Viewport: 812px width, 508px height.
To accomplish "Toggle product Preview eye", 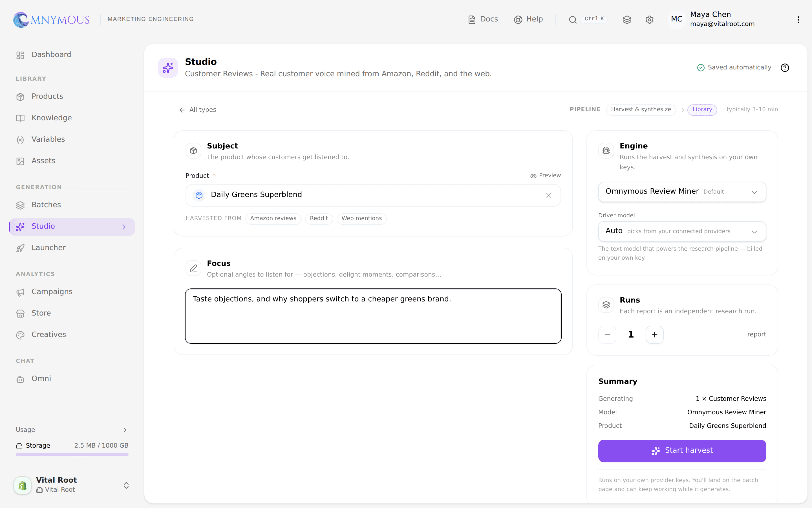I will pyautogui.click(x=545, y=176).
